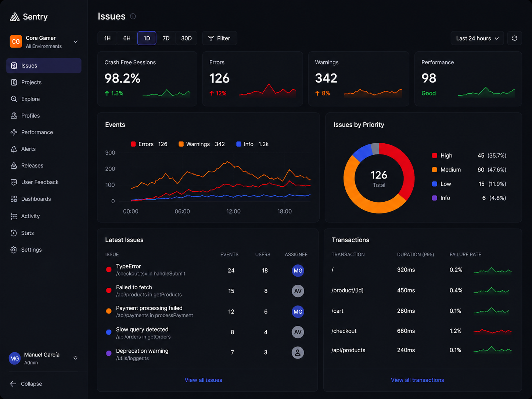Click the Crash Free Sessions card
This screenshot has width=532, height=399.
pyautogui.click(x=147, y=79)
